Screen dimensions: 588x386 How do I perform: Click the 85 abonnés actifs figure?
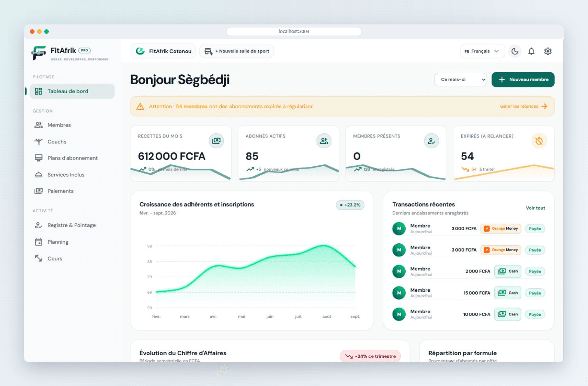(x=252, y=156)
